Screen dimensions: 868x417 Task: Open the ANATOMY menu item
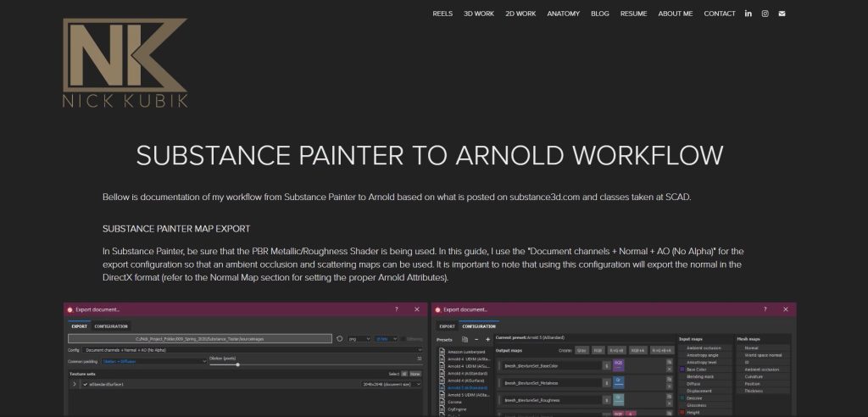[564, 14]
